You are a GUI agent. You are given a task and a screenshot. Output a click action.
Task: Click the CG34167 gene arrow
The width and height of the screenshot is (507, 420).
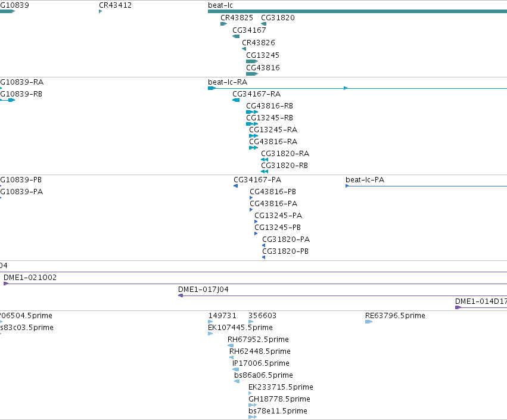click(x=236, y=36)
